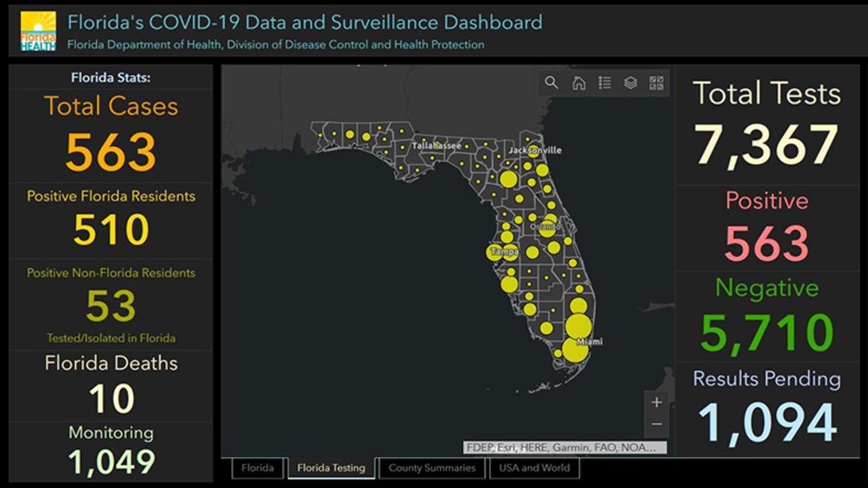The height and width of the screenshot is (488, 868).
Task: Show the map legend list
Action: click(x=605, y=83)
